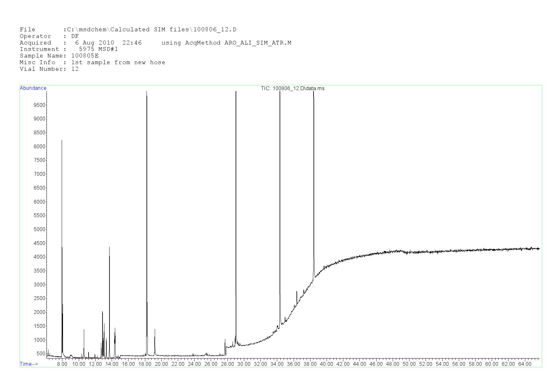This screenshot has width=555, height=392.
Task: Click the 40.00 time axis label
Action: pyautogui.click(x=327, y=364)
